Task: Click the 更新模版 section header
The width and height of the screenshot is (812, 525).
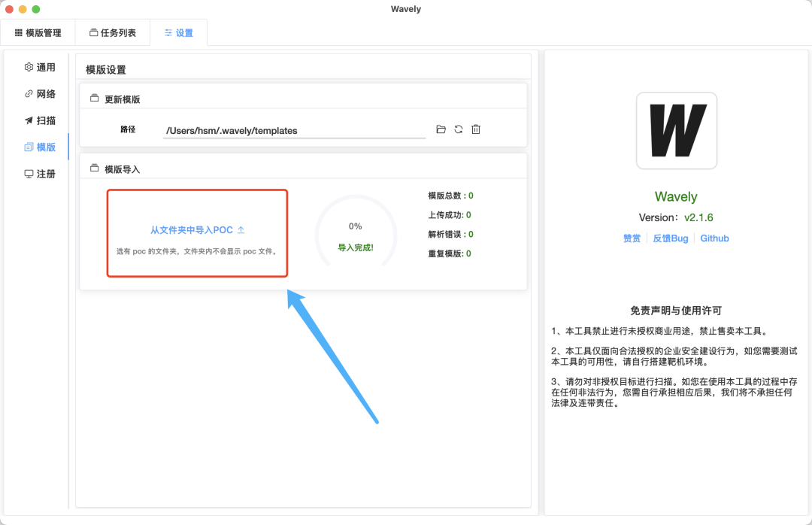Action: point(123,99)
